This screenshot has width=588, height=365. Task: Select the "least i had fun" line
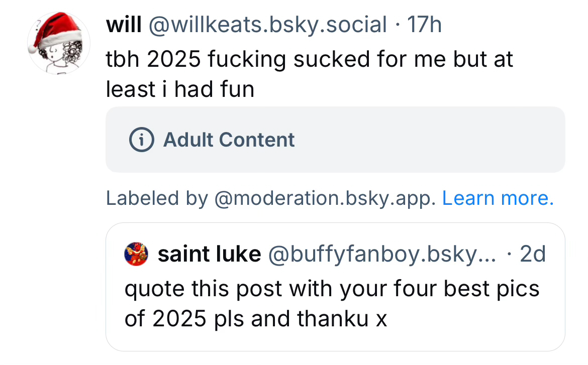pos(180,89)
